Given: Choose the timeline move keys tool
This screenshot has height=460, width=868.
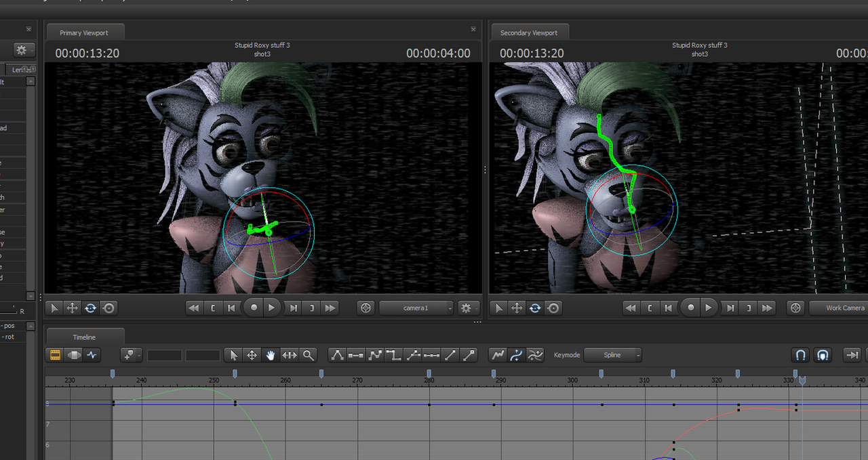Looking at the screenshot, I should pyautogui.click(x=252, y=354).
